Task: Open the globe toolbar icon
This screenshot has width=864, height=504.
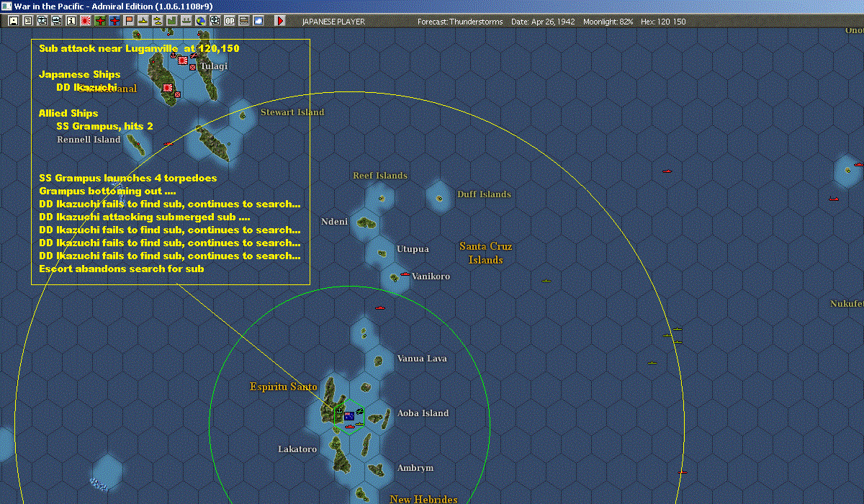Action: click(x=201, y=21)
